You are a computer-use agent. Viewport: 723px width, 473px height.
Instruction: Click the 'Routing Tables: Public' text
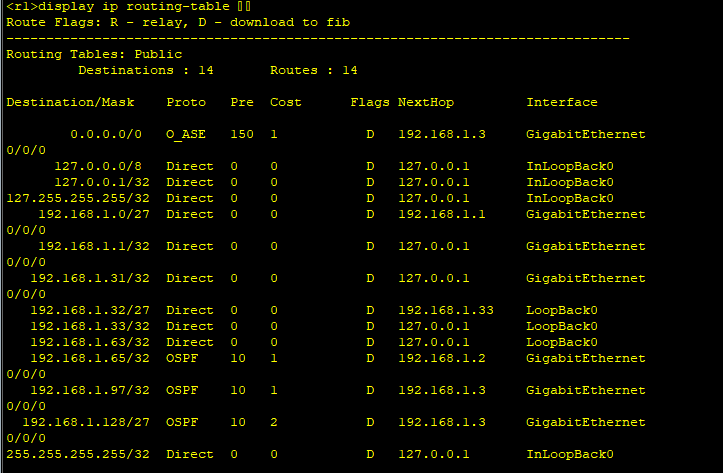[94, 54]
